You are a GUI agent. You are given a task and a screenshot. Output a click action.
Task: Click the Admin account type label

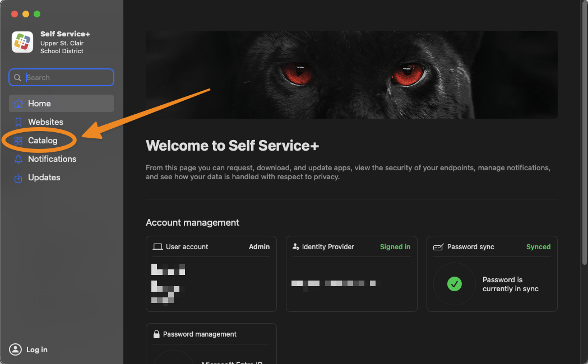pos(259,247)
